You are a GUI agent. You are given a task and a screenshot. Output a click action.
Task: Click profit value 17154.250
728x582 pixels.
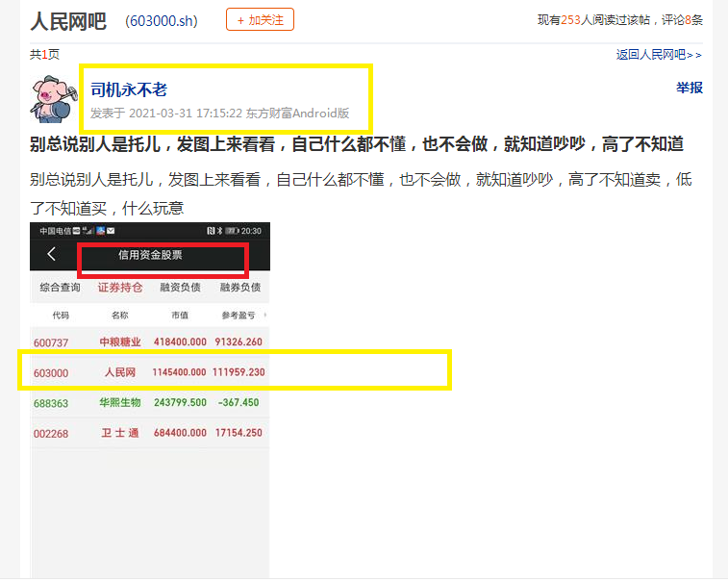click(x=238, y=433)
